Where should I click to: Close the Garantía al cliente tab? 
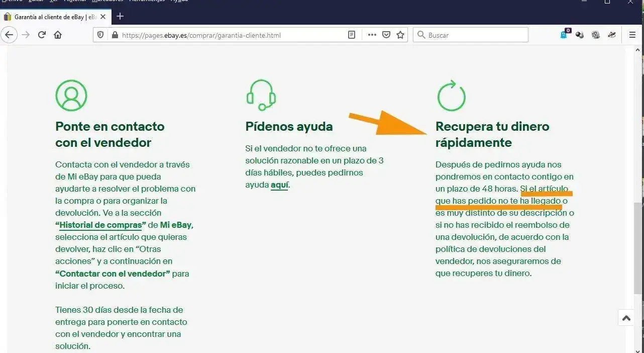(103, 17)
